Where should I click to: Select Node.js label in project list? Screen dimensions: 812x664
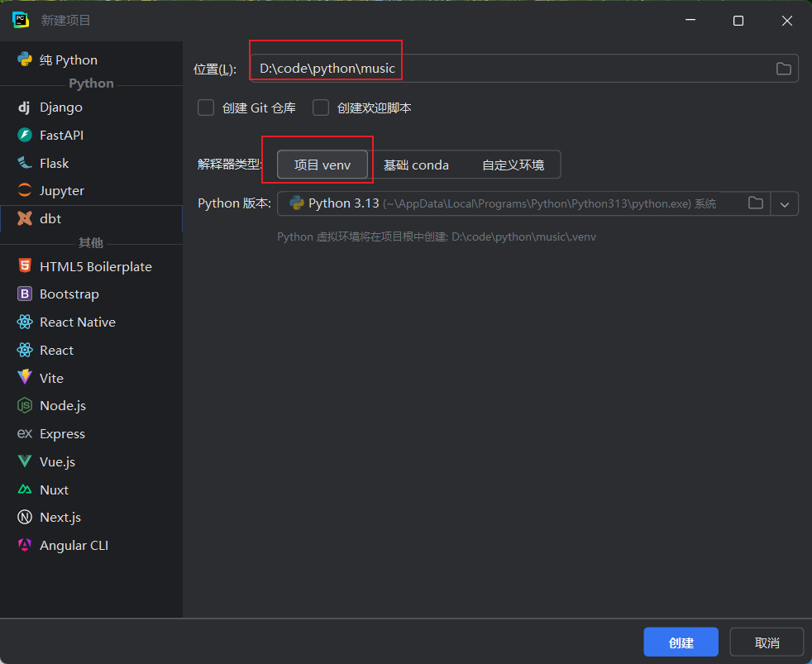[63, 405]
